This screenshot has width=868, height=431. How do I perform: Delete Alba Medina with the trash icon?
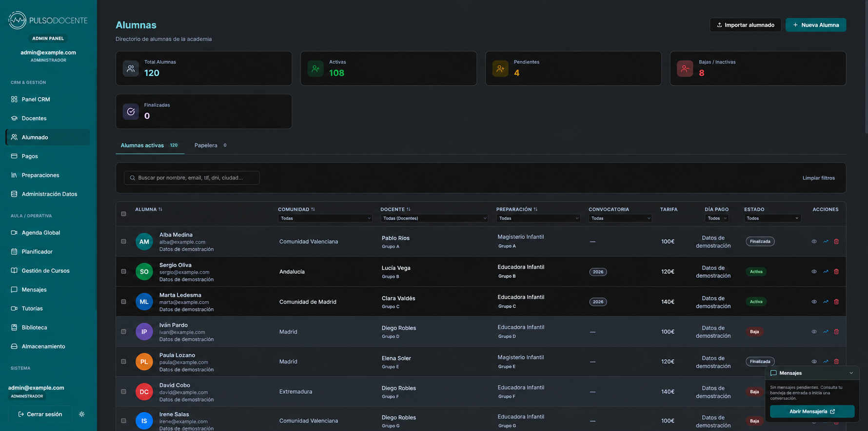tap(836, 242)
